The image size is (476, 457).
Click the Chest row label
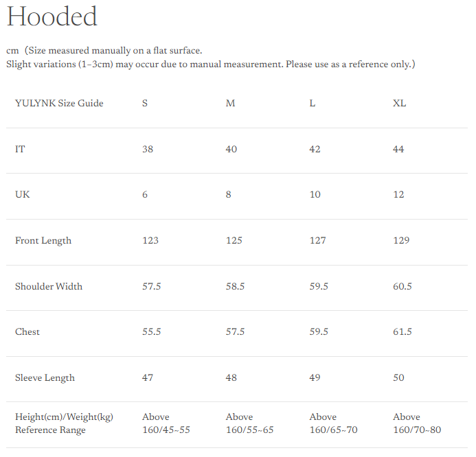click(27, 332)
